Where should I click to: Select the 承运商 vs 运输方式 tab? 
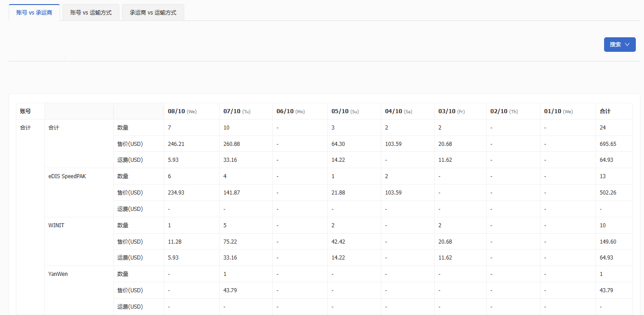click(x=153, y=13)
